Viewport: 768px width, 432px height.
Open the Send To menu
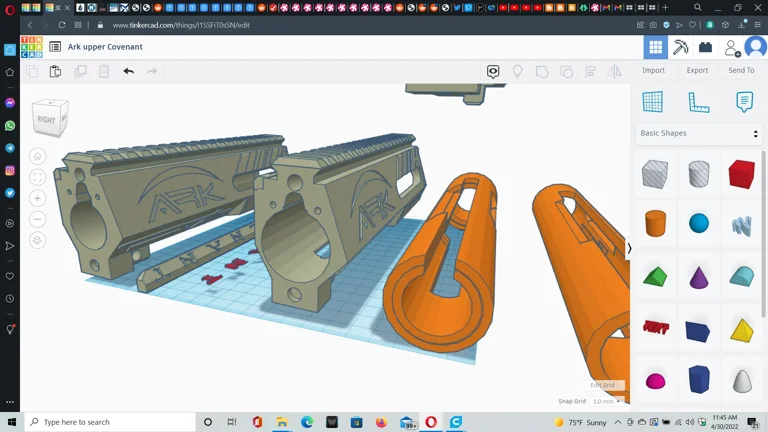pyautogui.click(x=741, y=71)
